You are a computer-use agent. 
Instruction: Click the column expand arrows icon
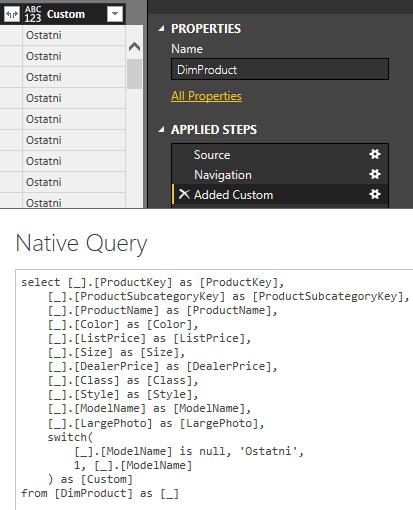tap(12, 14)
